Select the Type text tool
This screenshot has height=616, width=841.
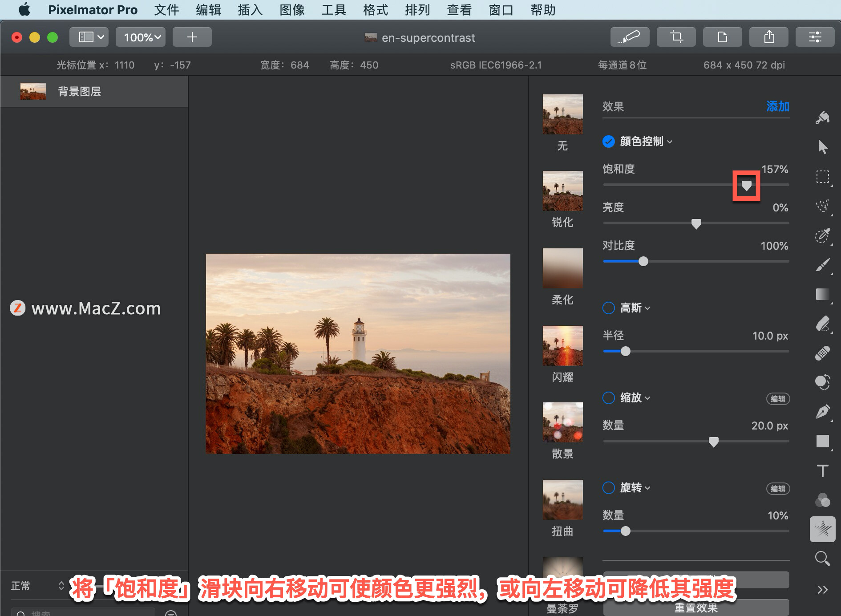(822, 470)
